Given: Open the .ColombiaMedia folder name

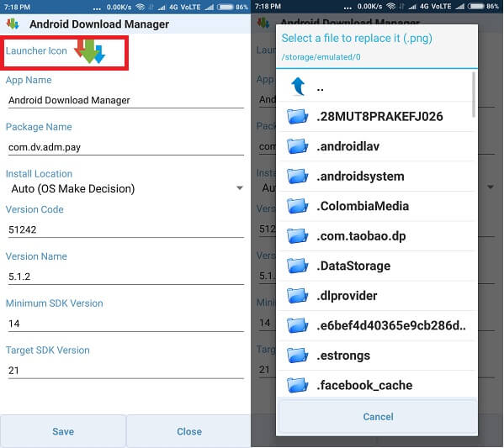Looking at the screenshot, I should point(363,206).
